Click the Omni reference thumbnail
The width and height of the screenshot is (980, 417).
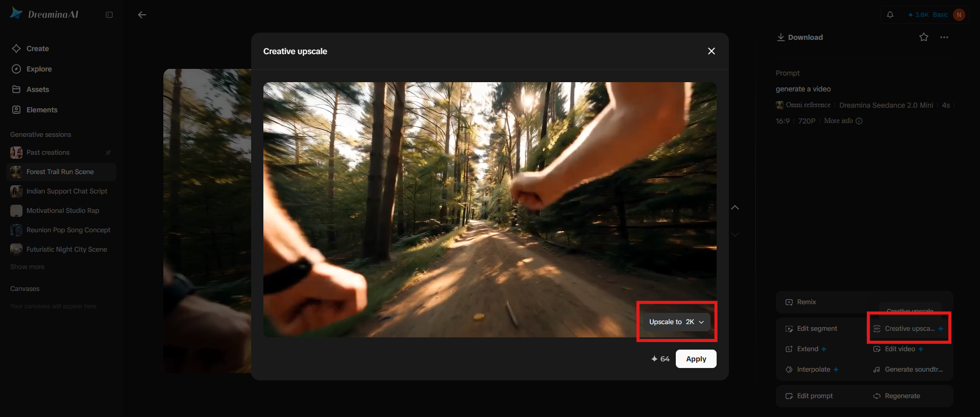click(x=779, y=105)
